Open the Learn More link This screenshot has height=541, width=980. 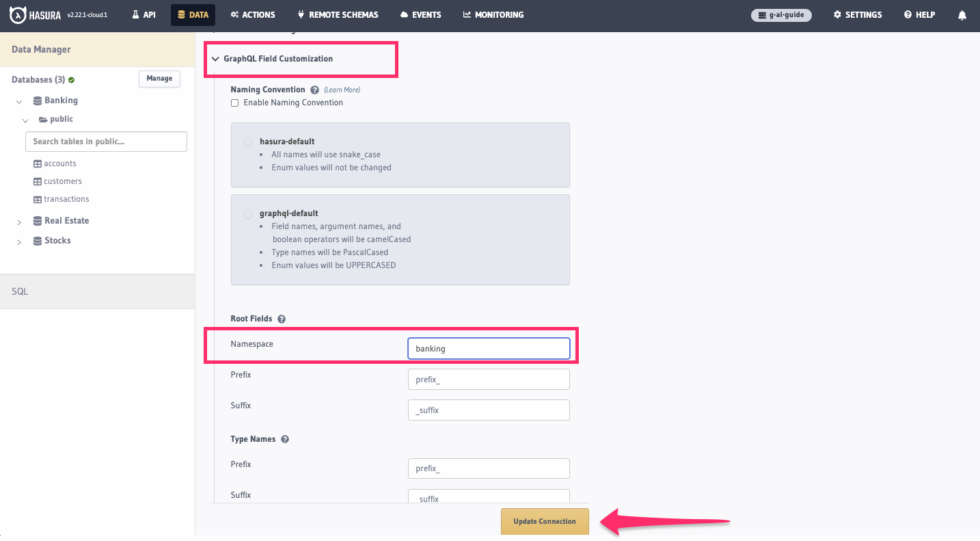(342, 89)
